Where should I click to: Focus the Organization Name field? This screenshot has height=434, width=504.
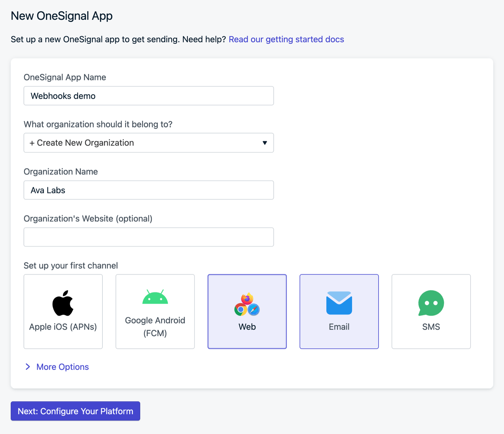pos(149,190)
